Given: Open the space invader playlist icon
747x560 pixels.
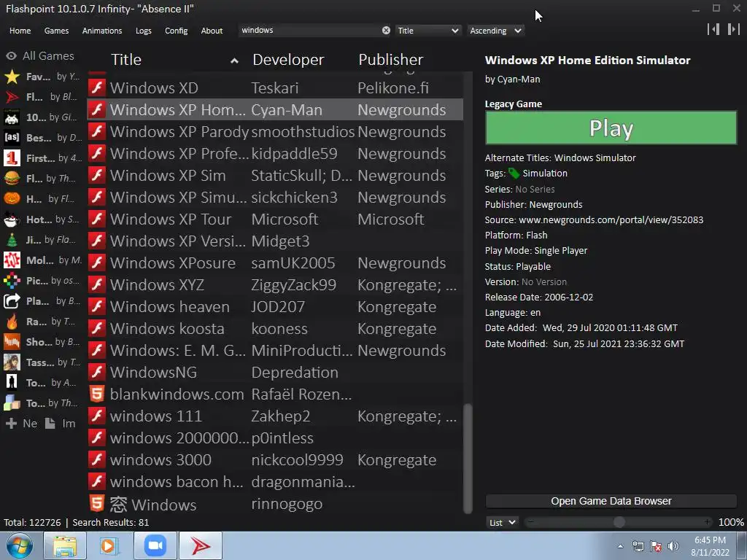Looking at the screenshot, I should [x=12, y=117].
